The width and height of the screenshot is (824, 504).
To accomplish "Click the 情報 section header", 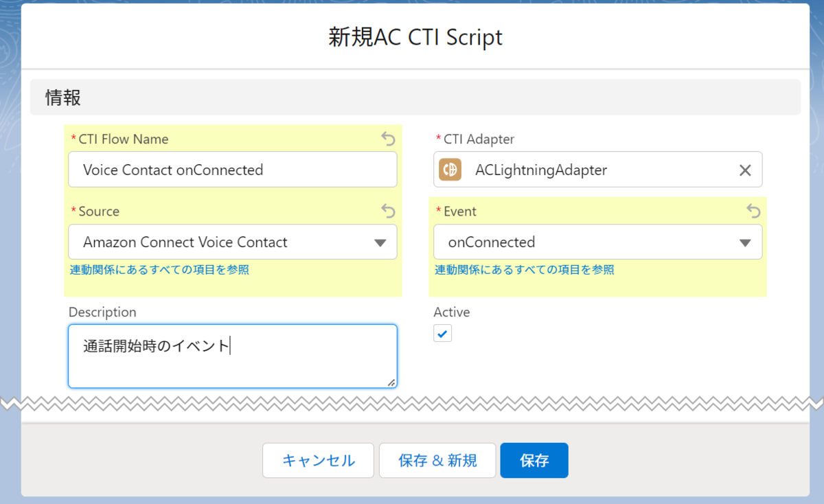I will pos(415,98).
